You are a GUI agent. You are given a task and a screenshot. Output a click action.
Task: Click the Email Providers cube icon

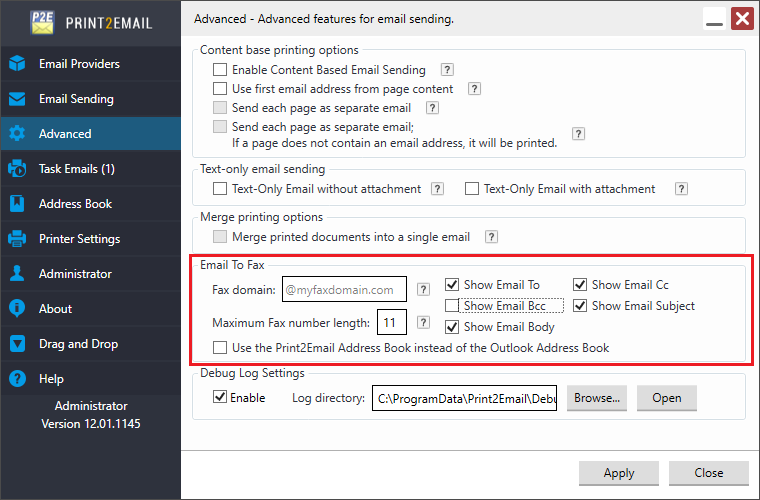click(x=17, y=64)
